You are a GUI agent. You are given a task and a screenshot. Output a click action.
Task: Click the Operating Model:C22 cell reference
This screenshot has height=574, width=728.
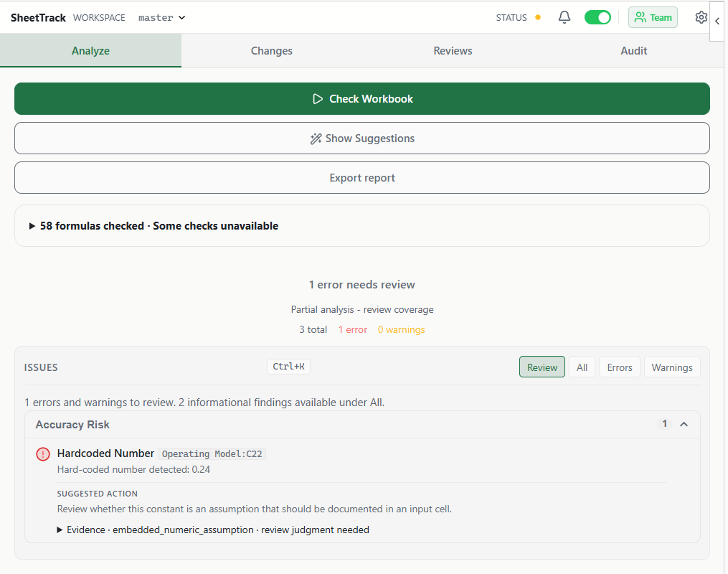pos(212,453)
